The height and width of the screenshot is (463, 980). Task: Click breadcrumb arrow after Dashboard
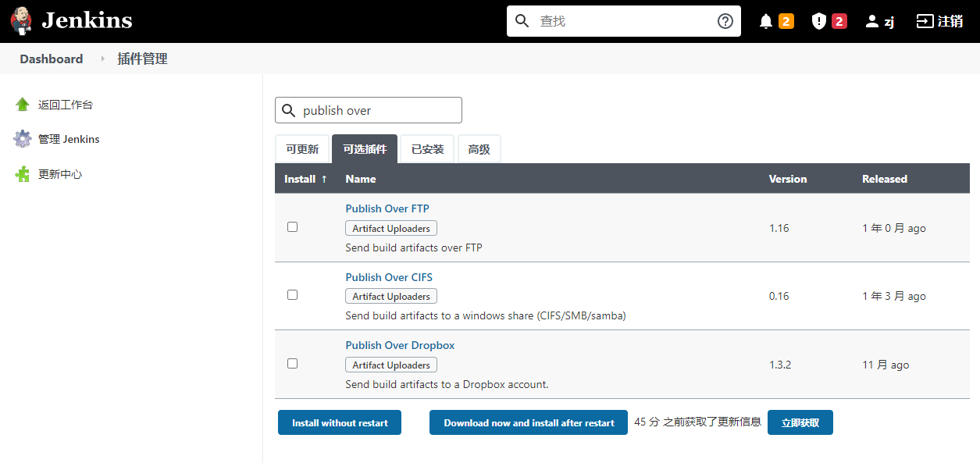click(x=102, y=59)
